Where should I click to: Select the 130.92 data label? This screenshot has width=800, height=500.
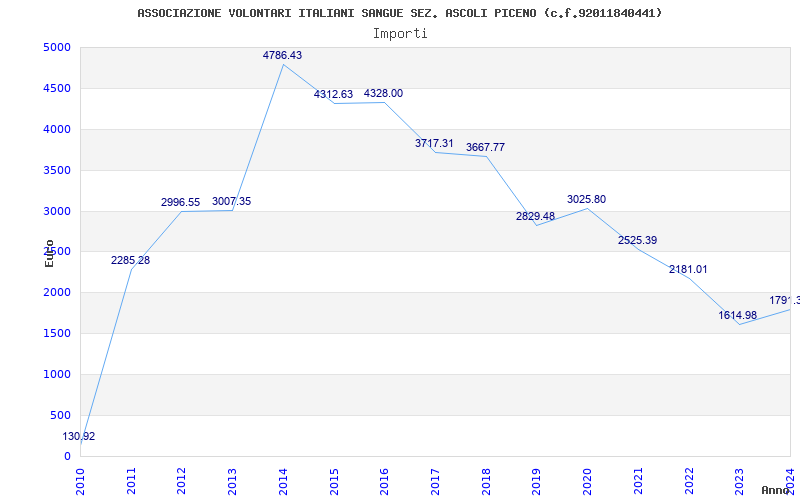79,437
